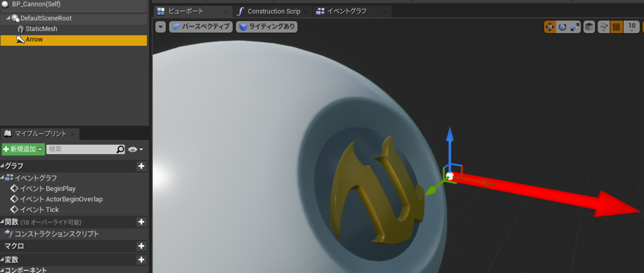644x273 pixels.
Task: Select コンストラクションスクリプト function
Action: click(56, 234)
